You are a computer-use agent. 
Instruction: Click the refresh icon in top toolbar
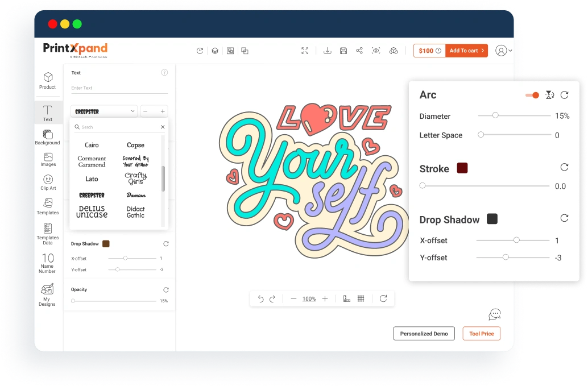coord(200,51)
